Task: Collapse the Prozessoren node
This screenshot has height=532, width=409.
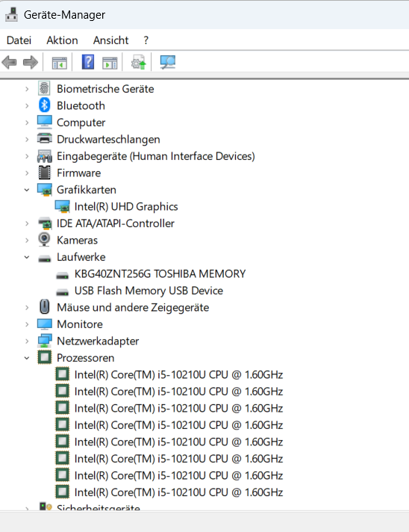Action: pyautogui.click(x=27, y=358)
